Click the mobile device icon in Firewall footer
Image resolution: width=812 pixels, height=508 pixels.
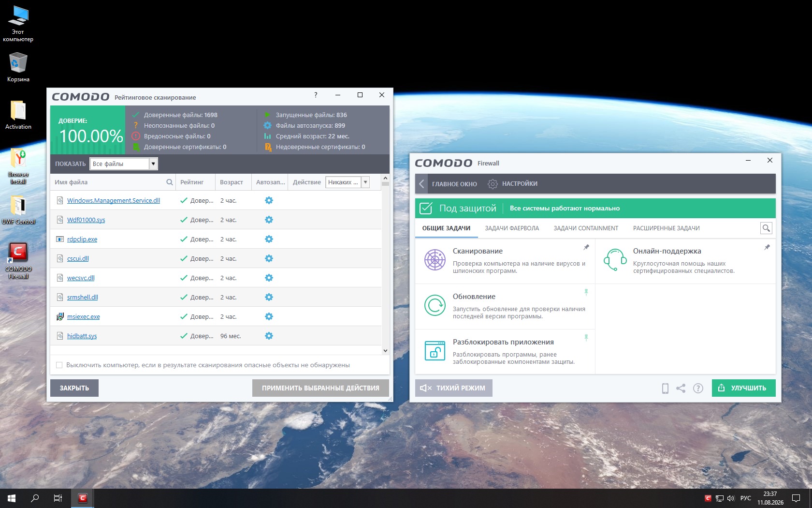point(665,388)
